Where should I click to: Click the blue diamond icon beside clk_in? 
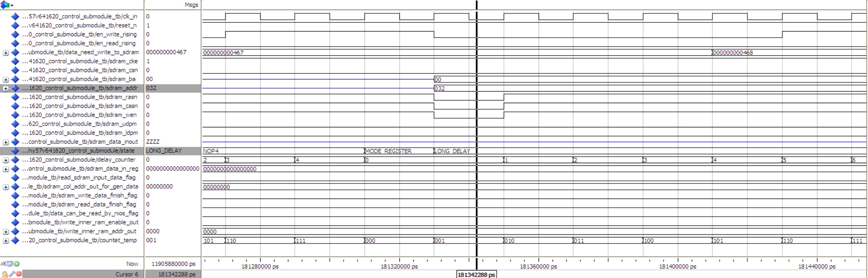[x=15, y=16]
